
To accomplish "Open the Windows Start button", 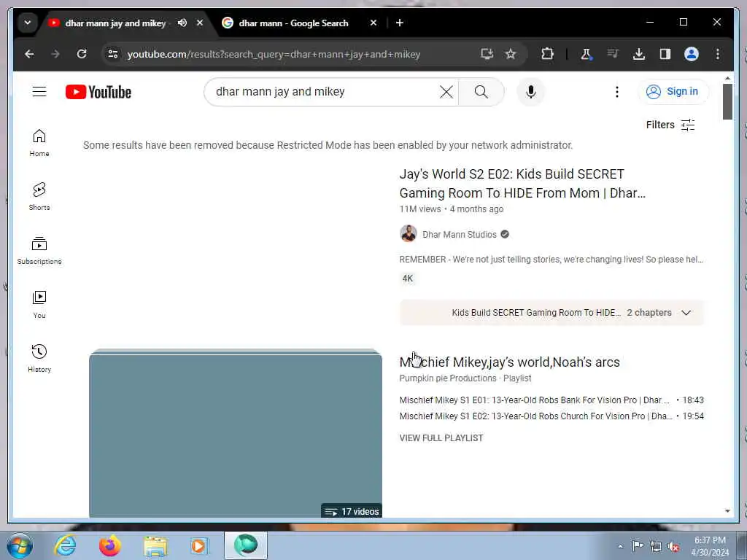I will (x=20, y=545).
